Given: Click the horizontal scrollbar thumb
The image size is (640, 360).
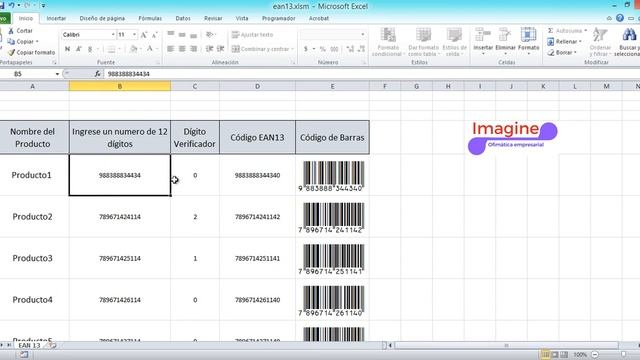Looking at the screenshot, I should [x=506, y=345].
